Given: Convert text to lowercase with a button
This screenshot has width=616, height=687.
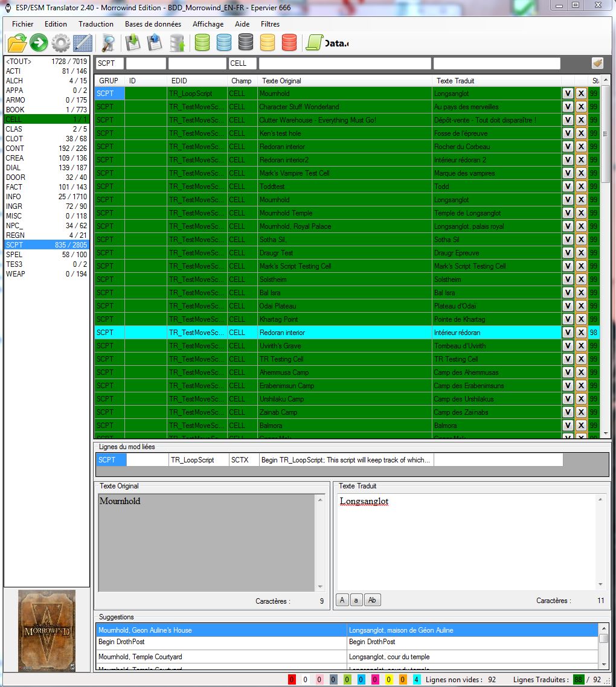Looking at the screenshot, I should click(x=356, y=600).
